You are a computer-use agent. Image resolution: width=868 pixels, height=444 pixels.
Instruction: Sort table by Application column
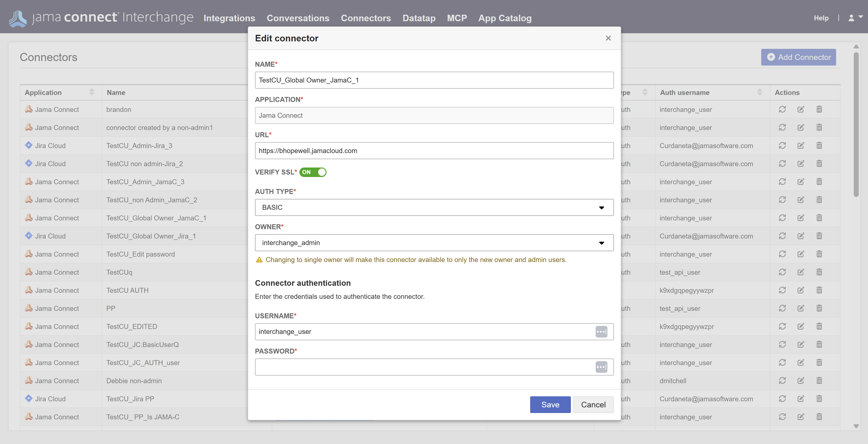(x=92, y=92)
